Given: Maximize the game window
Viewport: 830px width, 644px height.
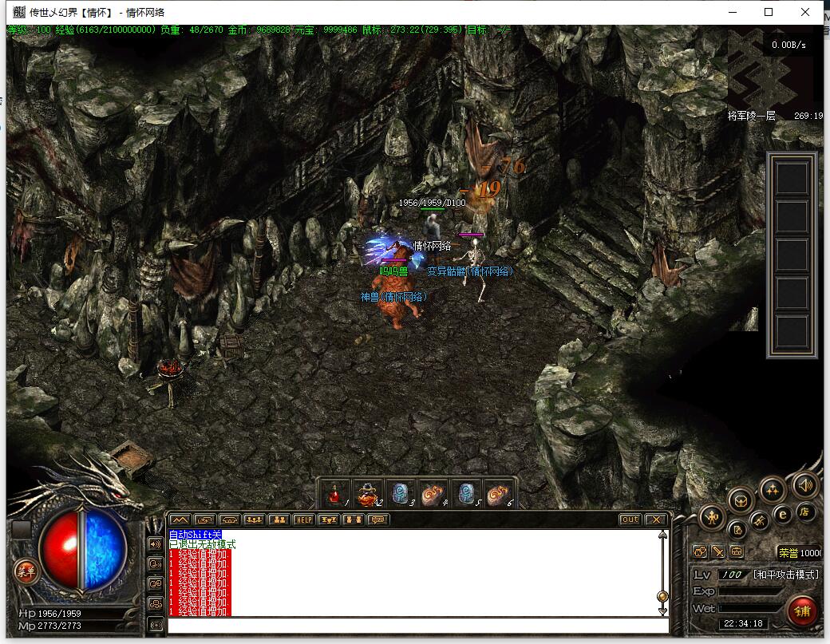Looking at the screenshot, I should pyautogui.click(x=769, y=12).
